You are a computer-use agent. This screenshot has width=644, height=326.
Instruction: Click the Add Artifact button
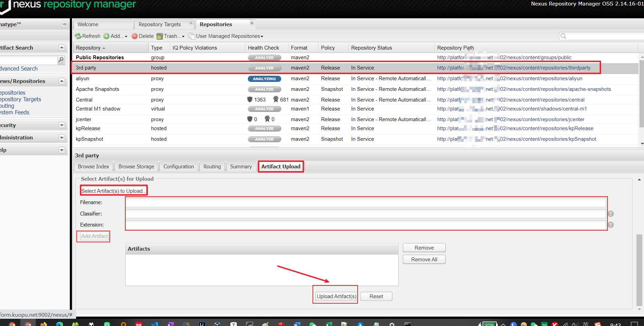point(94,236)
